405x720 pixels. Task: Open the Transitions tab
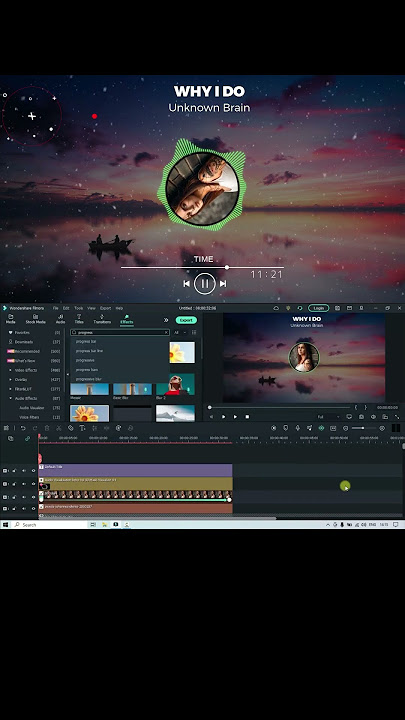point(102,319)
